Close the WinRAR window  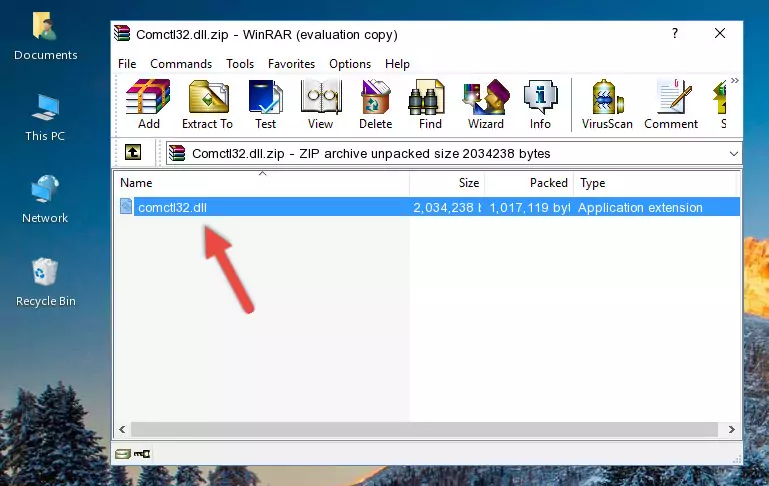719,33
